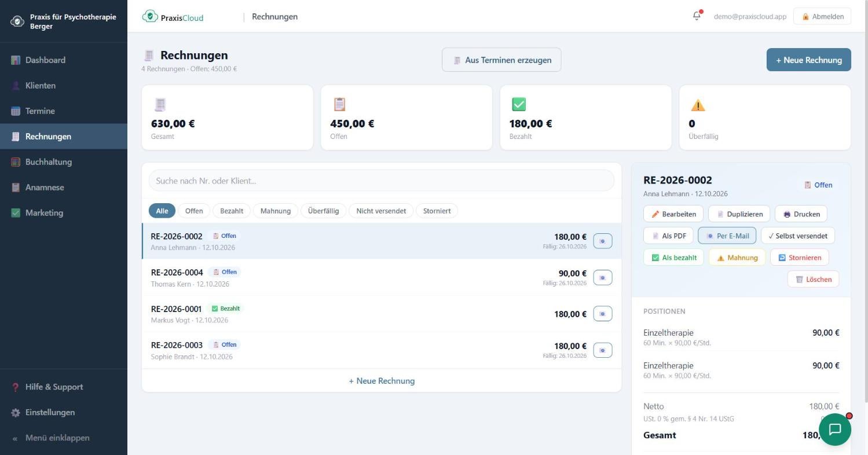
Task: Click Aus Terminen erzeugen
Action: [x=501, y=60]
